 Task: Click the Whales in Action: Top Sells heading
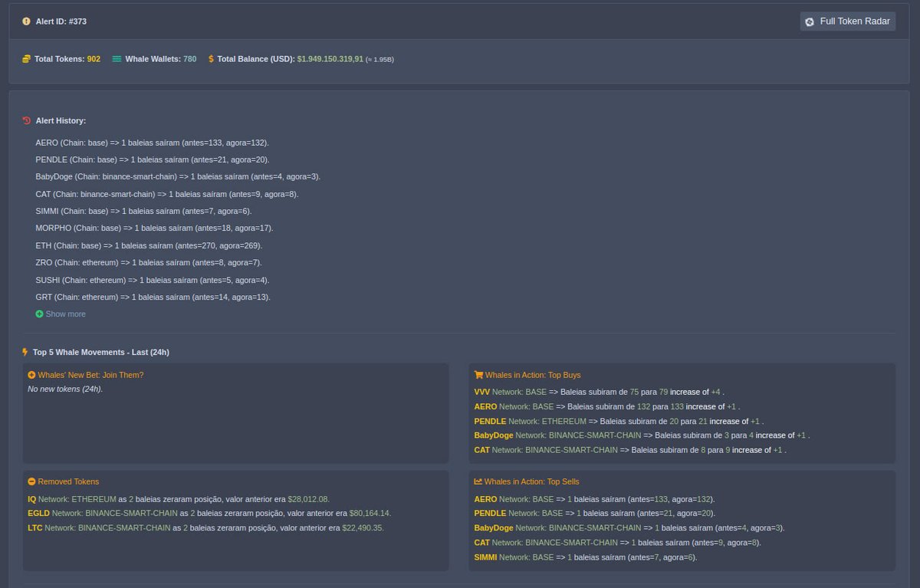pyautogui.click(x=532, y=481)
